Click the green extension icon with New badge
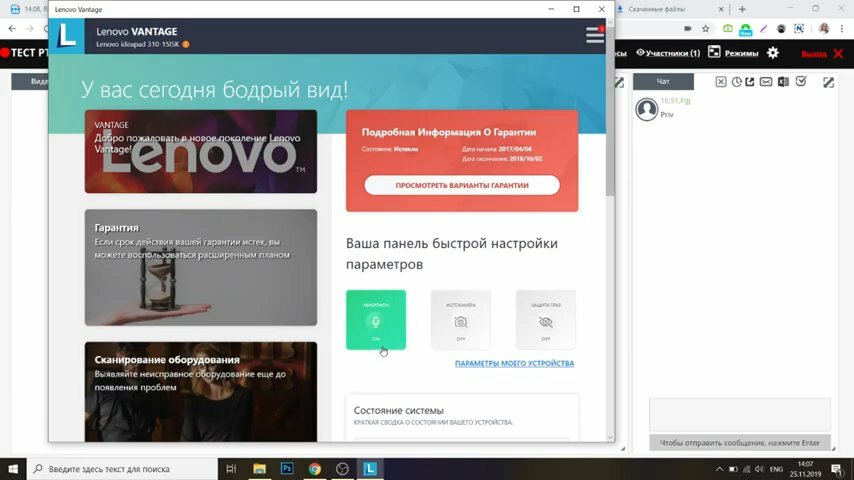854x480 pixels. [746, 29]
